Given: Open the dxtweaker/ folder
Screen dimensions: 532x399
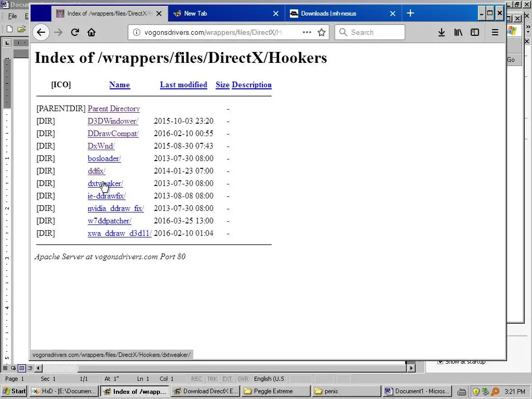Looking at the screenshot, I should [x=105, y=183].
